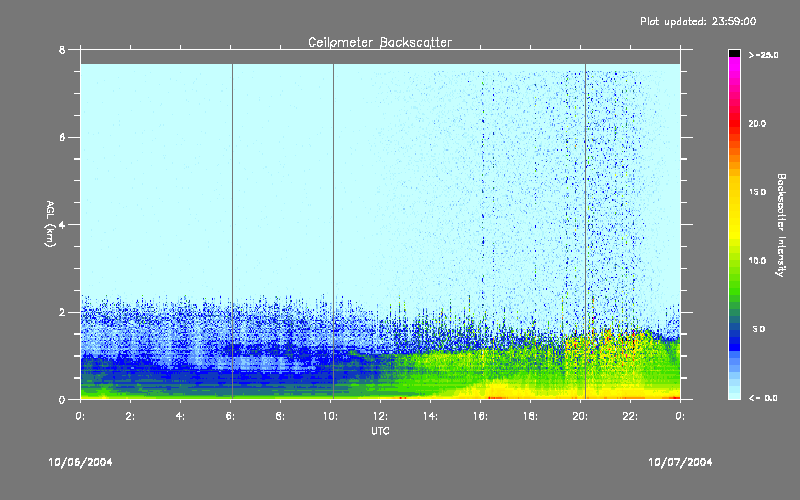Click the y-axis tick label '2'
Viewport: 800px width, 500px height.
62,312
